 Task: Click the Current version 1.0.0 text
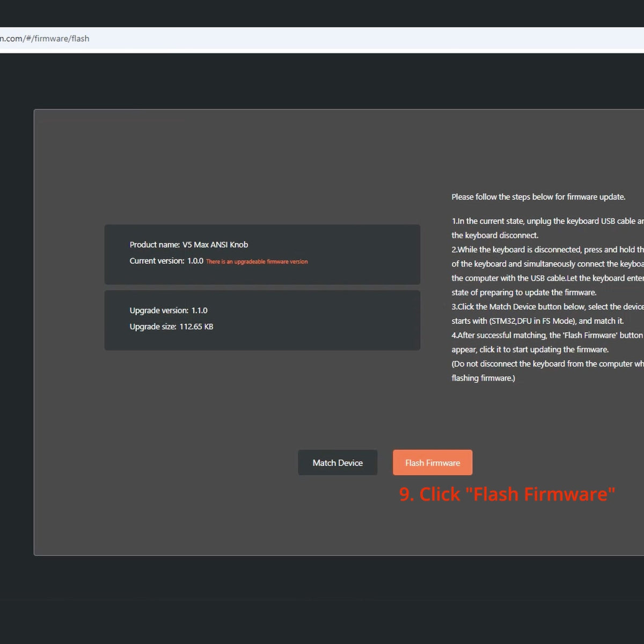(166, 261)
